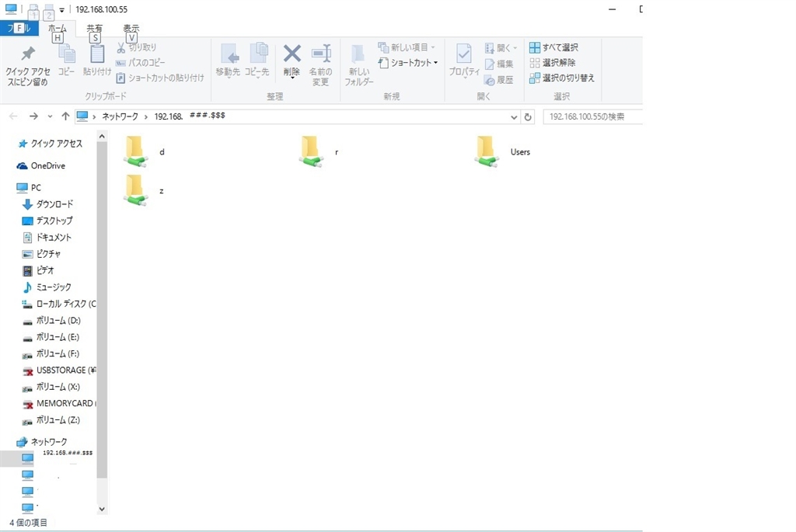Open ボリューム (E:) in sidebar

[x=51, y=337]
